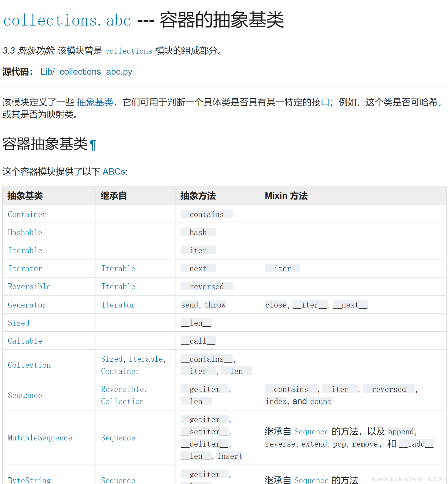Click Reversible in the Sequence row's inherits column
The width and height of the screenshot is (448, 484).
coord(122,389)
